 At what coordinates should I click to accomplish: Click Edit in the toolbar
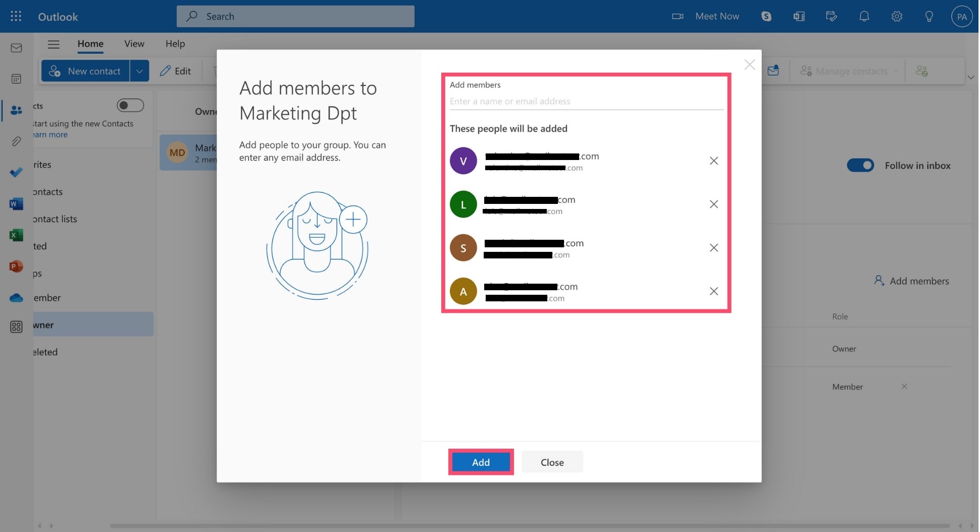[176, 71]
